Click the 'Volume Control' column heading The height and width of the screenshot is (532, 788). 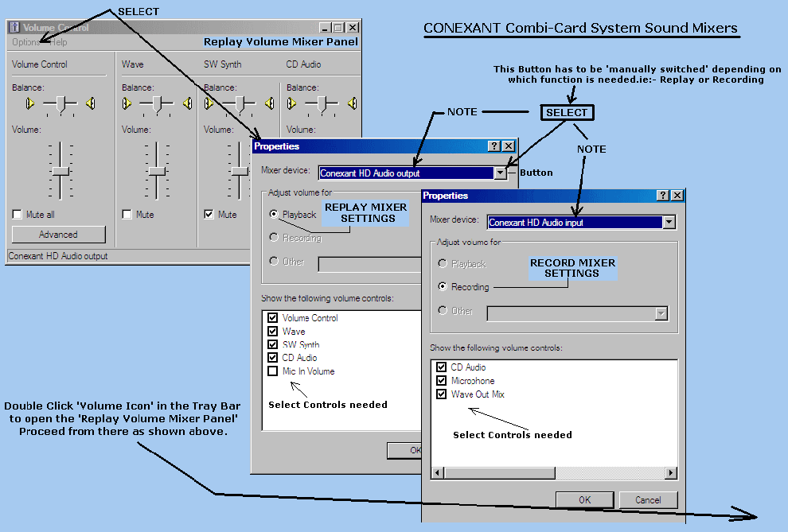coord(40,64)
